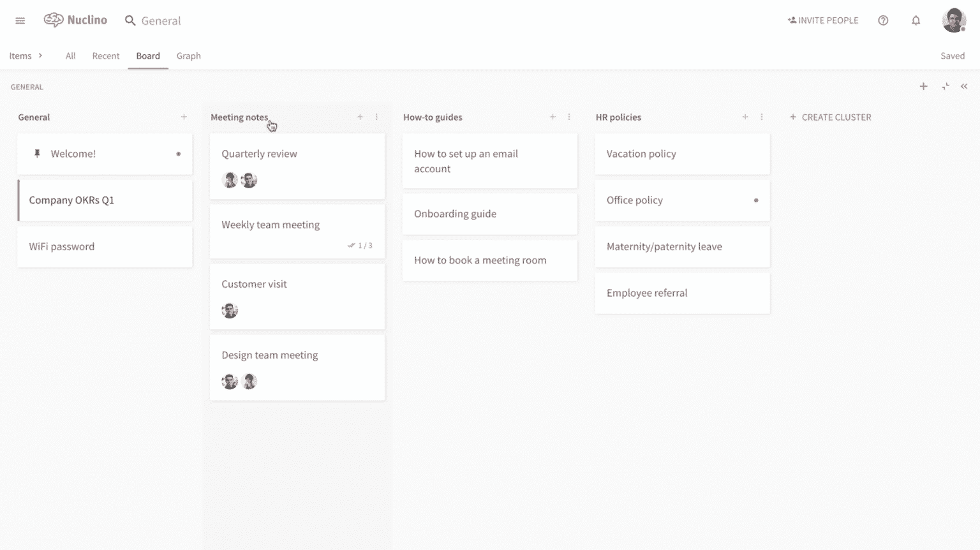980x550 pixels.
Task: Hide the panel with double-chevron icon
Action: pyautogui.click(x=964, y=86)
